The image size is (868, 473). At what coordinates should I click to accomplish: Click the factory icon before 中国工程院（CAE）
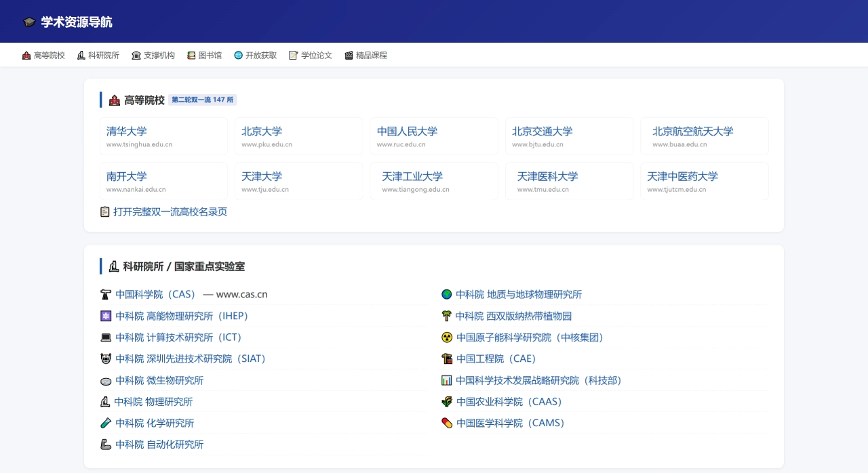(x=446, y=358)
